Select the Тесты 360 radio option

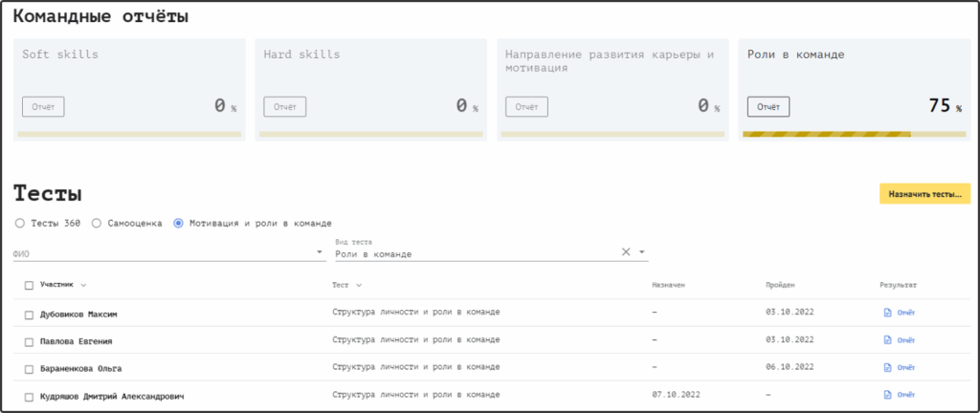pos(19,223)
